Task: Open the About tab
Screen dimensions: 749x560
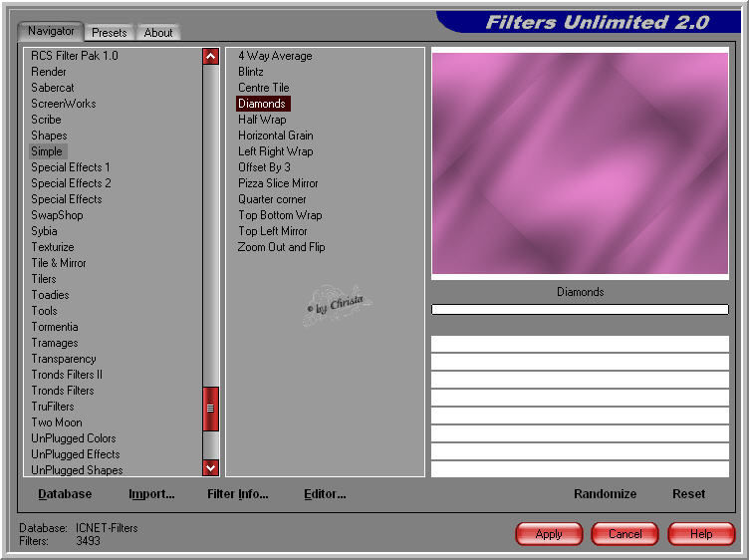Action: click(158, 33)
